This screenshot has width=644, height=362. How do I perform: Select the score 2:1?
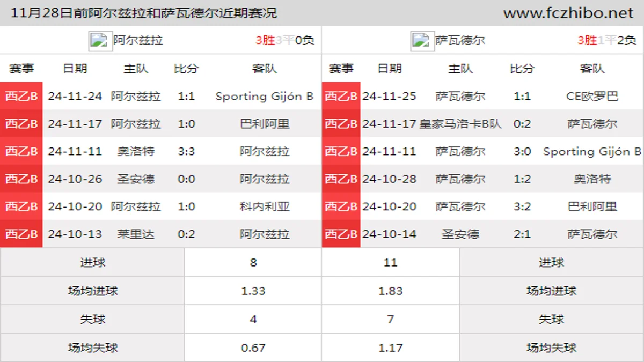pyautogui.click(x=522, y=234)
